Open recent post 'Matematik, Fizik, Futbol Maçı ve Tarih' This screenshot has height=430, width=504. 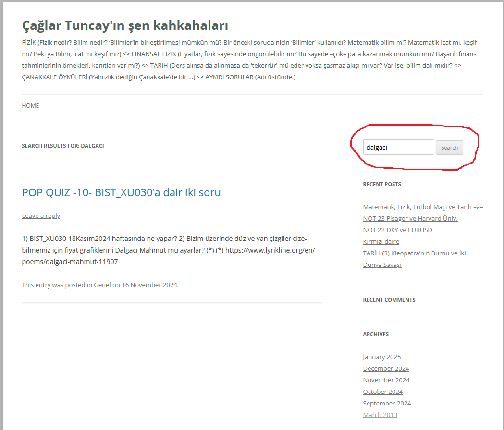[423, 207]
